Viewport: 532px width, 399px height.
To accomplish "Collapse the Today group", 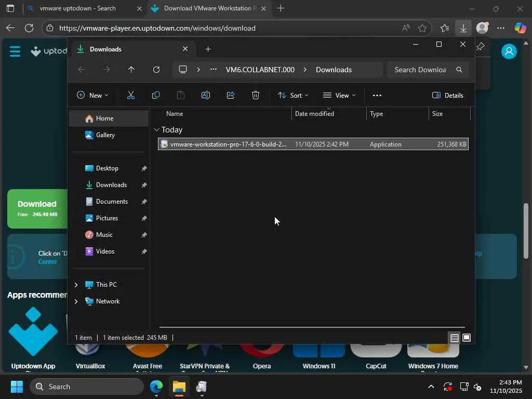I will click(x=156, y=129).
